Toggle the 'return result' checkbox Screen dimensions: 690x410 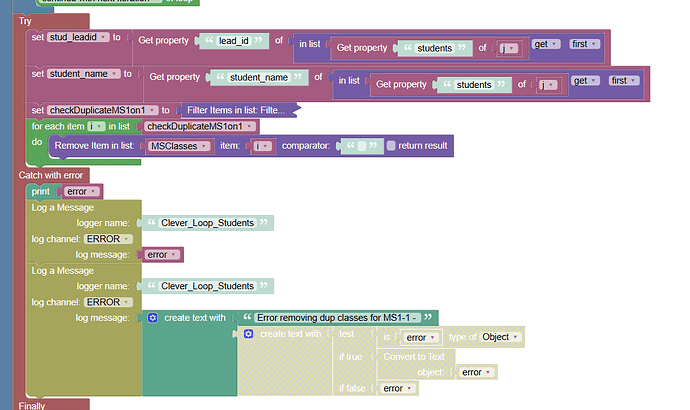click(x=391, y=146)
